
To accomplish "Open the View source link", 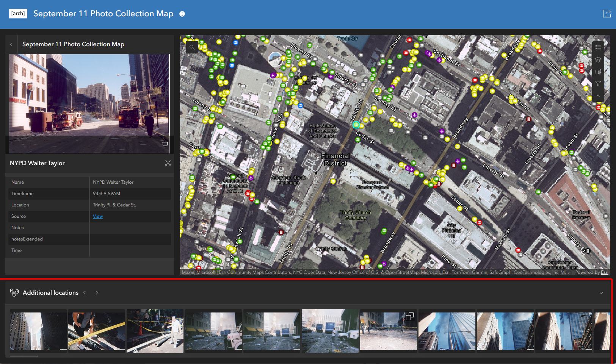I will tap(98, 216).
